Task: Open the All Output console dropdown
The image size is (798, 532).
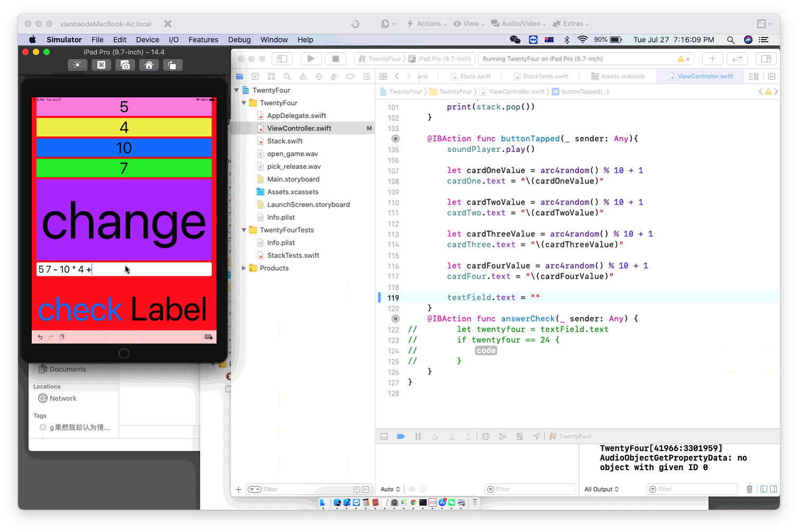Action: (x=602, y=489)
